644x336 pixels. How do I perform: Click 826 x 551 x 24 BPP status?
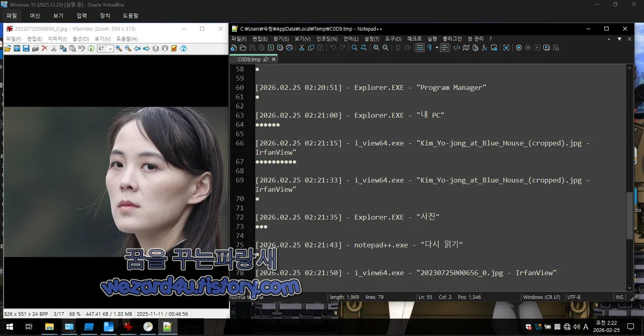click(26, 314)
